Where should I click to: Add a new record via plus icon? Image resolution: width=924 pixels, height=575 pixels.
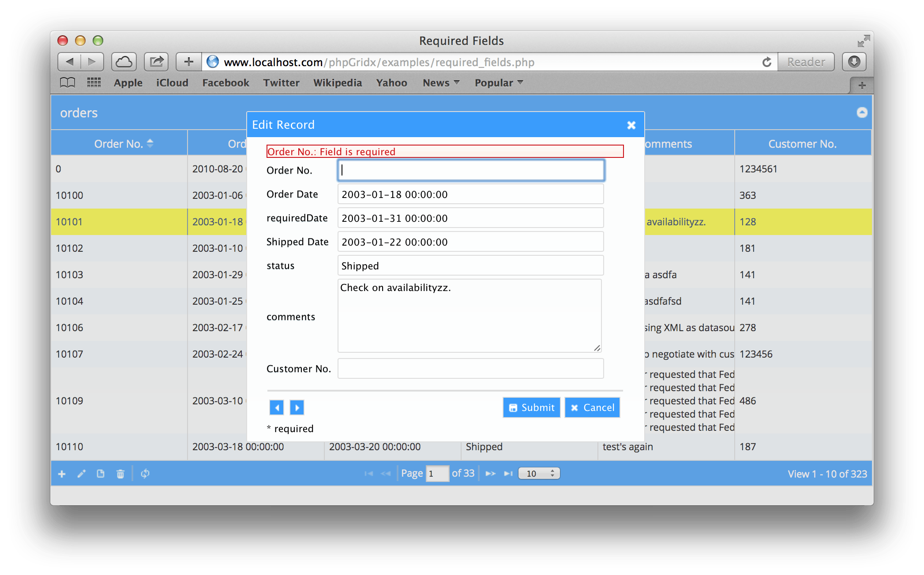click(62, 474)
